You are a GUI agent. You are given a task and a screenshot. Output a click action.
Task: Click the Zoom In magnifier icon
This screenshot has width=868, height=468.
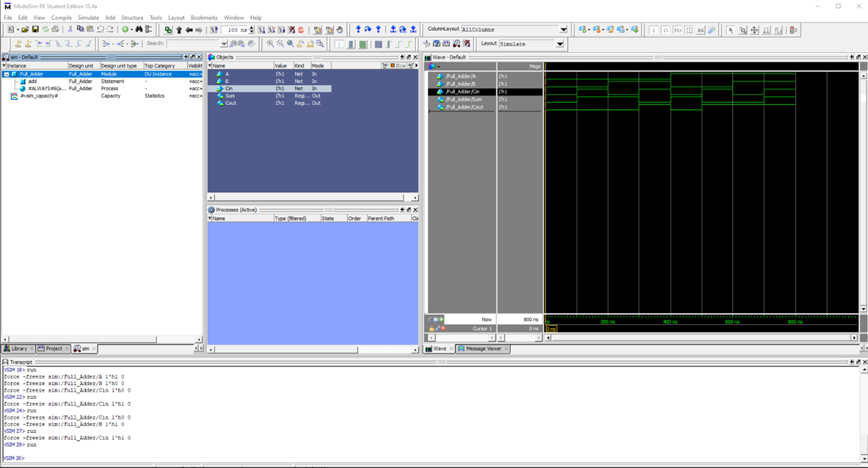pos(270,44)
